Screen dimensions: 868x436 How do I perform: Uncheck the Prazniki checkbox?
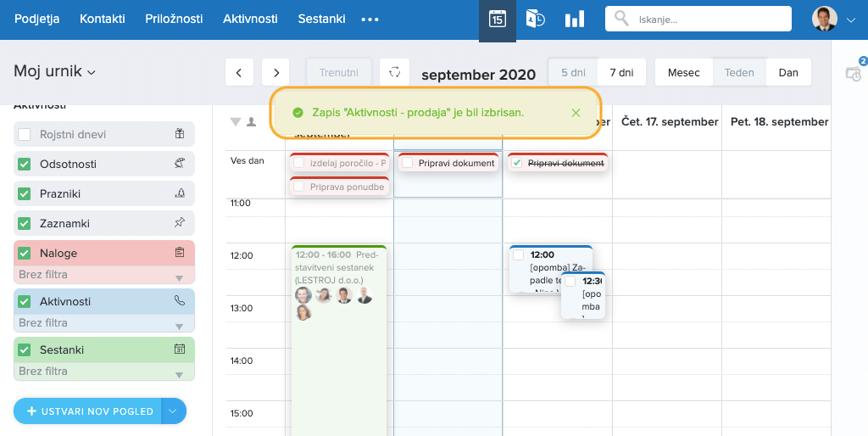pos(25,194)
